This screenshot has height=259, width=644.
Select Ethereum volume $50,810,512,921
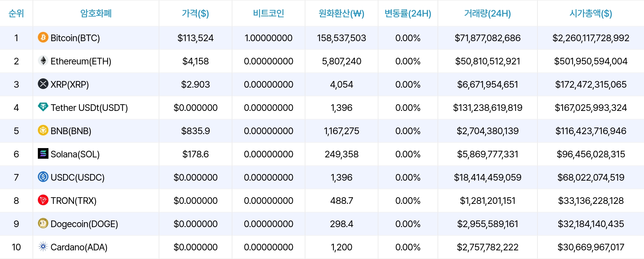(488, 61)
